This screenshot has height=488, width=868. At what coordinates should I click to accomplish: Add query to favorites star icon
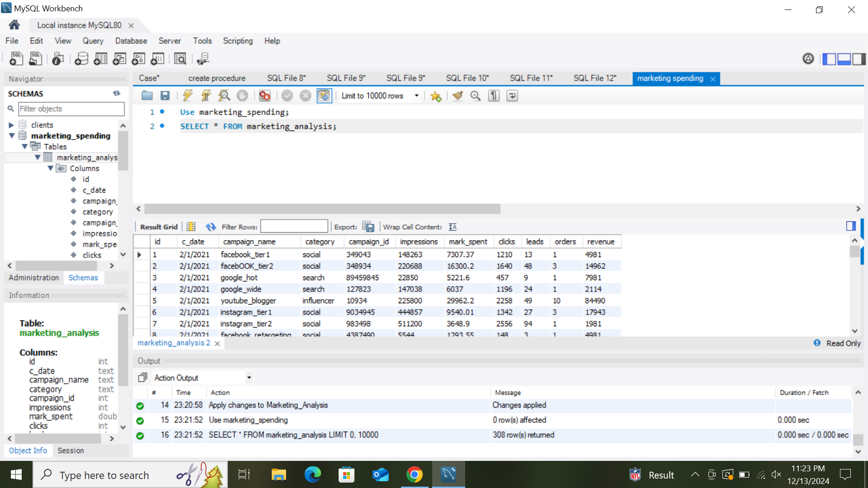[436, 96]
